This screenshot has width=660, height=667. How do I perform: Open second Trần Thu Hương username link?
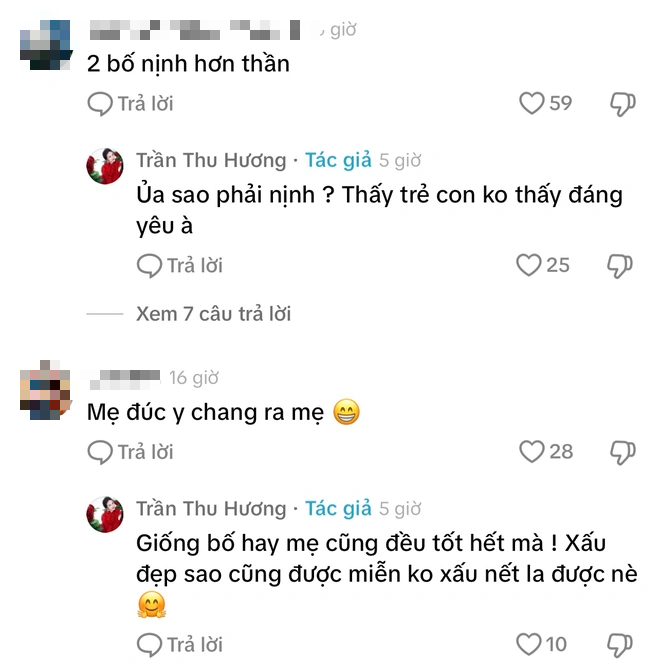[210, 509]
